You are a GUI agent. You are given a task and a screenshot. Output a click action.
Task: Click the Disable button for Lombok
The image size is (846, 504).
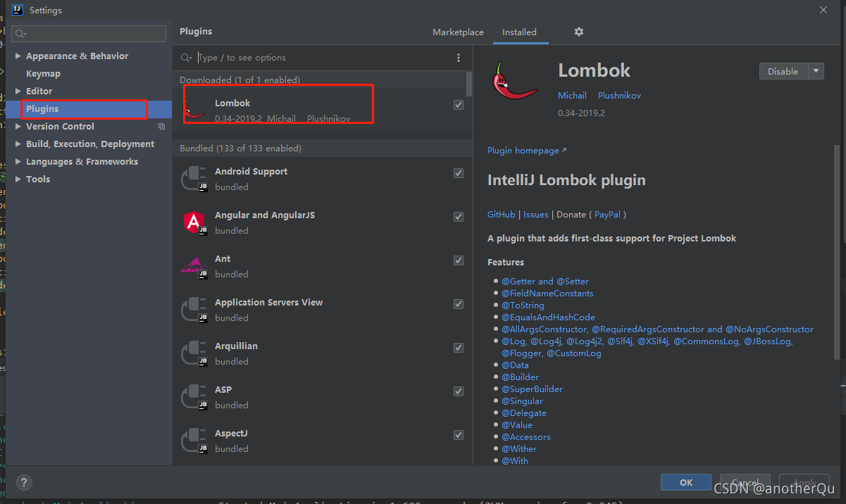click(783, 71)
